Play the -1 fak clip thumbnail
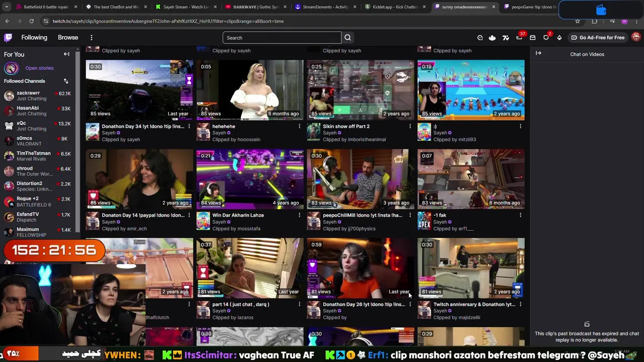The height and width of the screenshot is (362, 644). click(x=471, y=179)
